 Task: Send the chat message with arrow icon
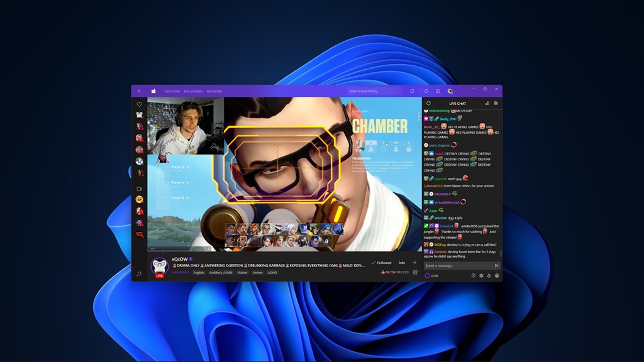point(497,266)
